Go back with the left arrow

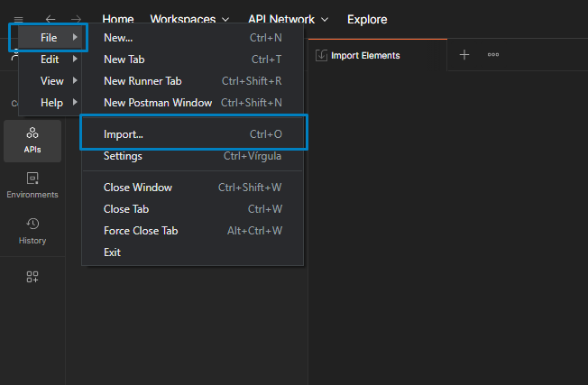coord(51,19)
